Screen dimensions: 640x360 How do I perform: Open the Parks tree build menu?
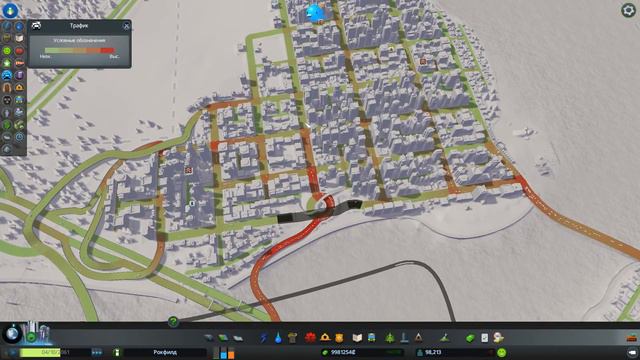click(390, 338)
